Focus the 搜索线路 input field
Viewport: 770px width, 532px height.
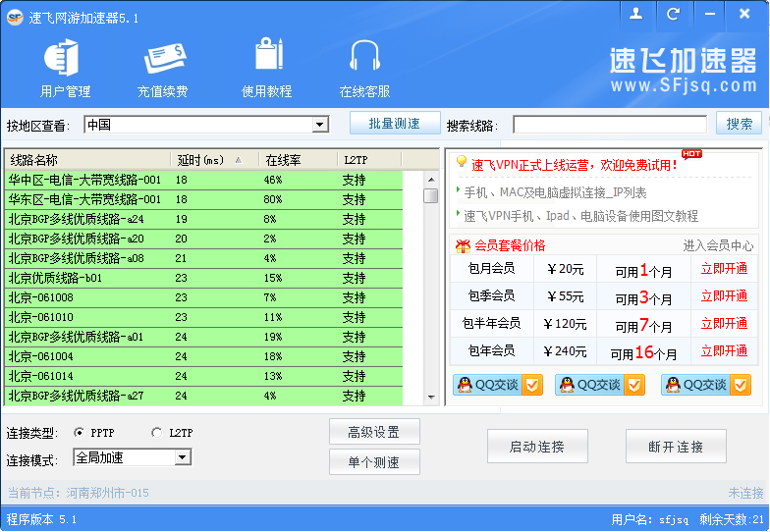610,125
